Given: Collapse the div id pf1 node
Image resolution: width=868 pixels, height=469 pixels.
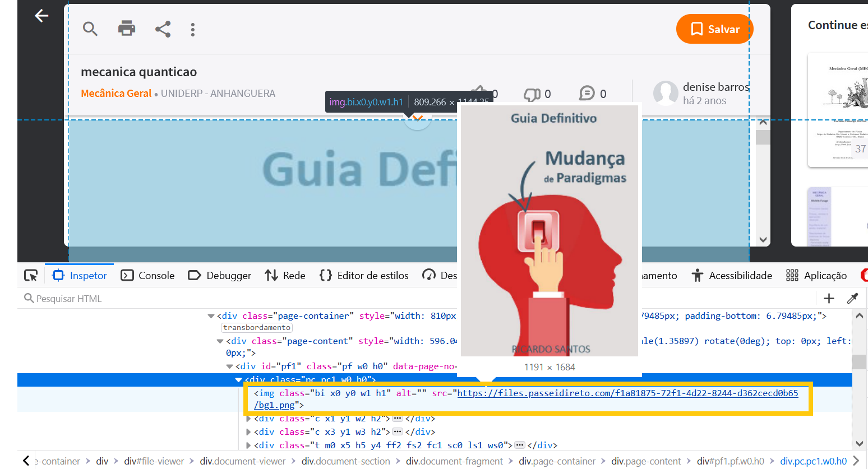Looking at the screenshot, I should point(229,366).
